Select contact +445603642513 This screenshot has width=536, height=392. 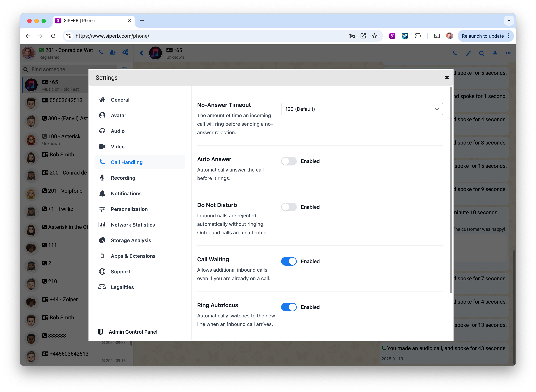(x=77, y=357)
